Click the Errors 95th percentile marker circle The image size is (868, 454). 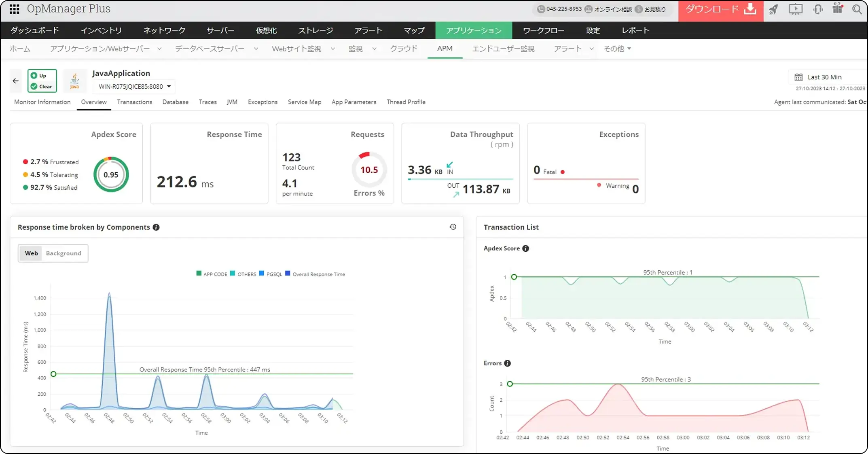click(510, 384)
